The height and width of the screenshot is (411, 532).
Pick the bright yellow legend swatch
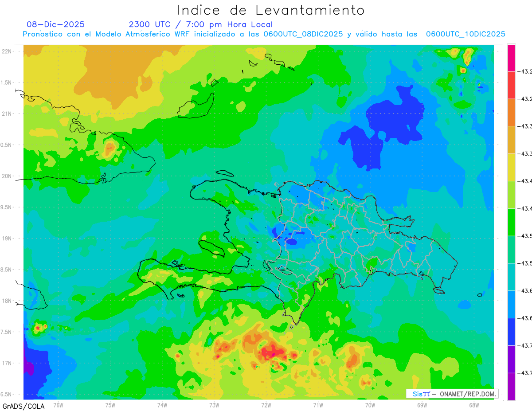pyautogui.click(x=511, y=167)
